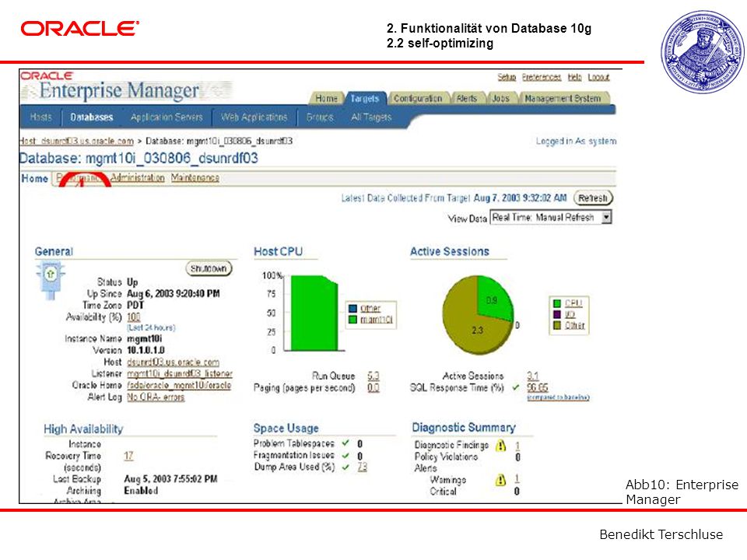
Task: Click the Fragmentation Issues check mark
Action: (345, 455)
